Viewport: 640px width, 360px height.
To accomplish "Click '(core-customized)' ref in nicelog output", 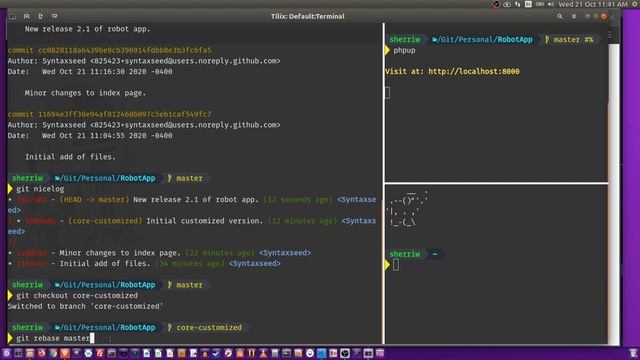I will [x=105, y=221].
